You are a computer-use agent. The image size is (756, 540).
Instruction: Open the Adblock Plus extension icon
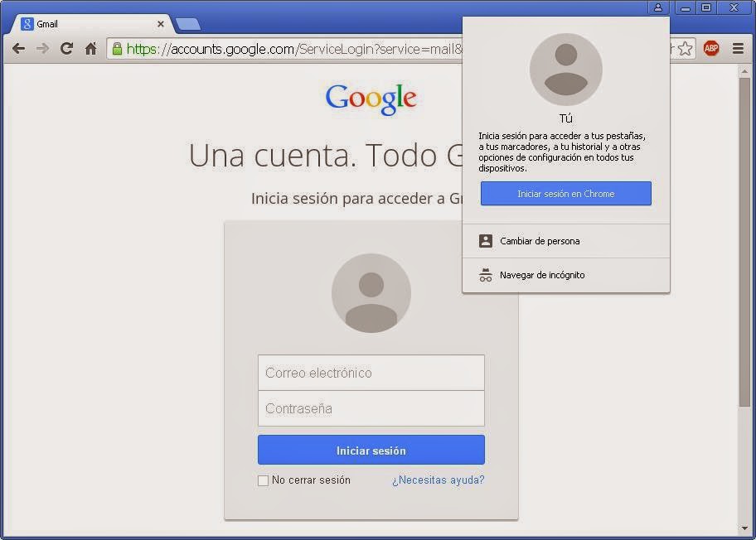pos(711,48)
